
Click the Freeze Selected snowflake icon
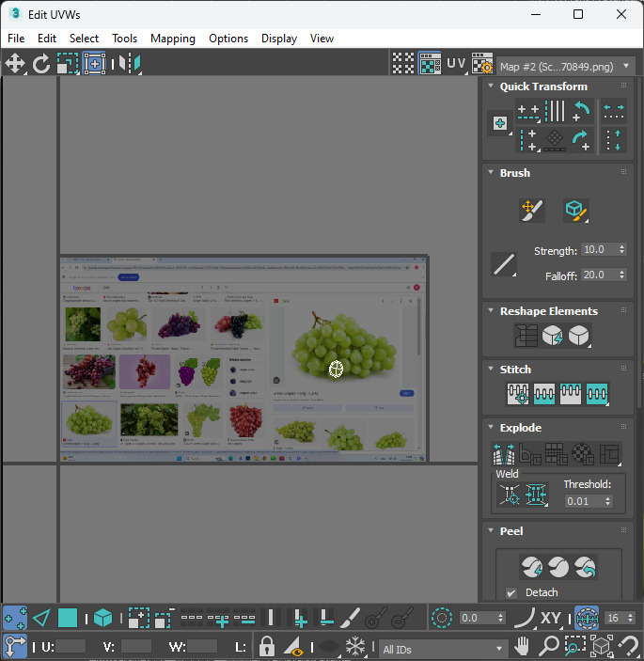(354, 646)
